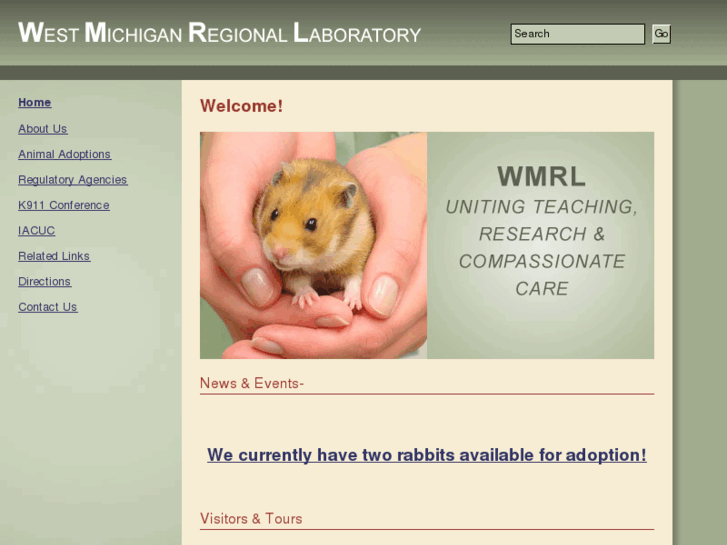Click the West Michigan Regional Laboratory title
Viewport: 727px width, 545px height.
[x=219, y=33]
